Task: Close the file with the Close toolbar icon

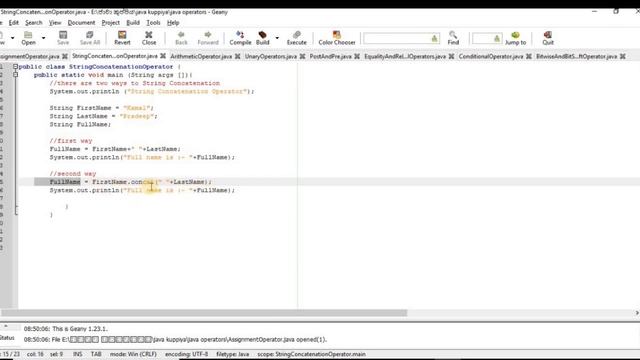Action: point(149,38)
